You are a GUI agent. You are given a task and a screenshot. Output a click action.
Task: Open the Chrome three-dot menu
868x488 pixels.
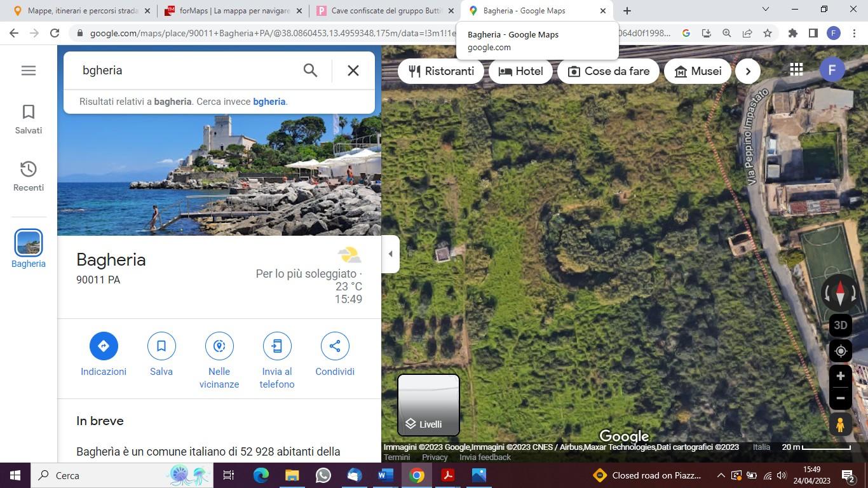854,33
